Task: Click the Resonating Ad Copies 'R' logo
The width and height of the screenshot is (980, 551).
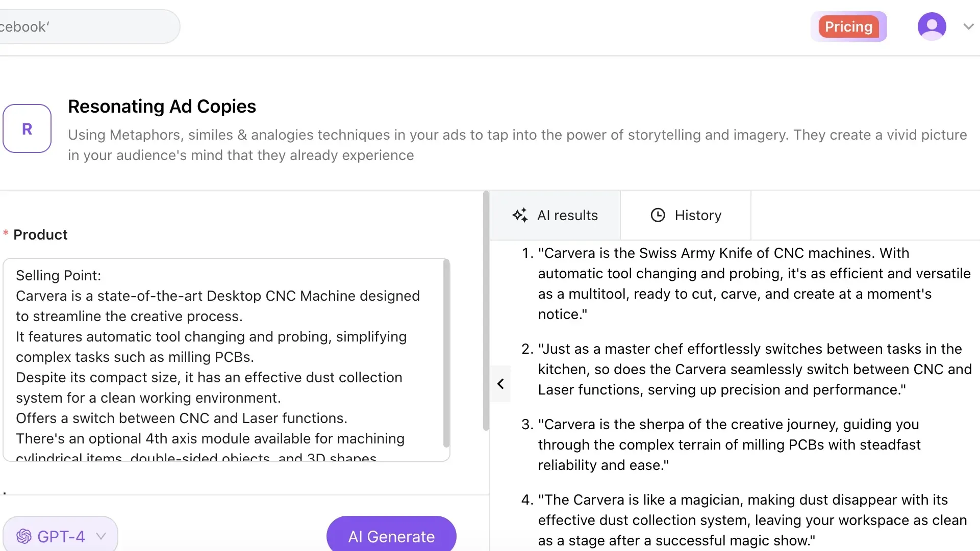Action: point(27,128)
